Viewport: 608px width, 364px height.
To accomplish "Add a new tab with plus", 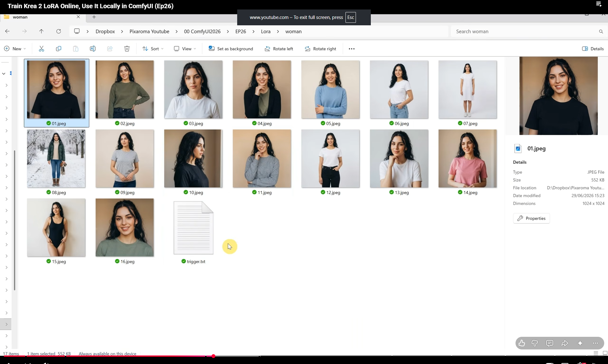I will tap(94, 17).
